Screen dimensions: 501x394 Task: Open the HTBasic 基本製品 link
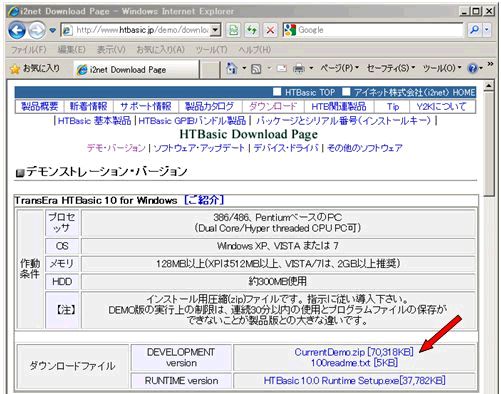coord(94,121)
